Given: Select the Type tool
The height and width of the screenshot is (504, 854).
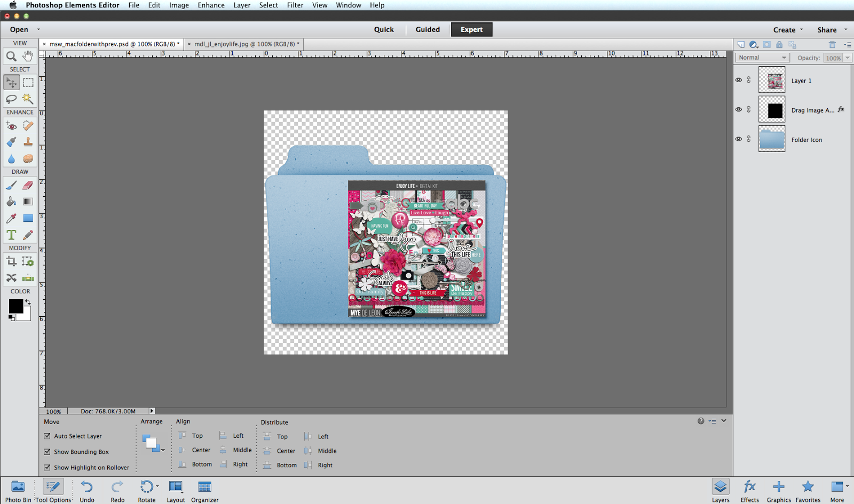Looking at the screenshot, I should click(x=11, y=235).
